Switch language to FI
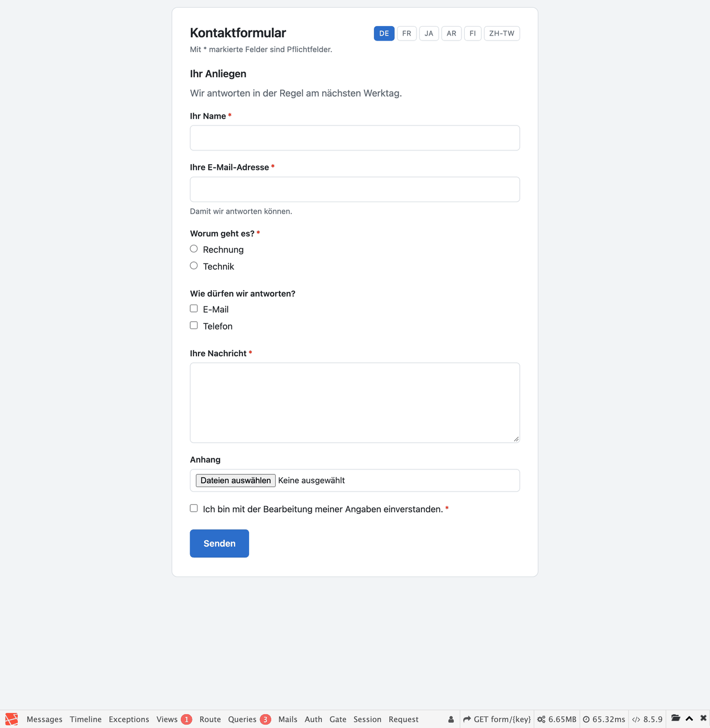This screenshot has height=728, width=710. (473, 33)
